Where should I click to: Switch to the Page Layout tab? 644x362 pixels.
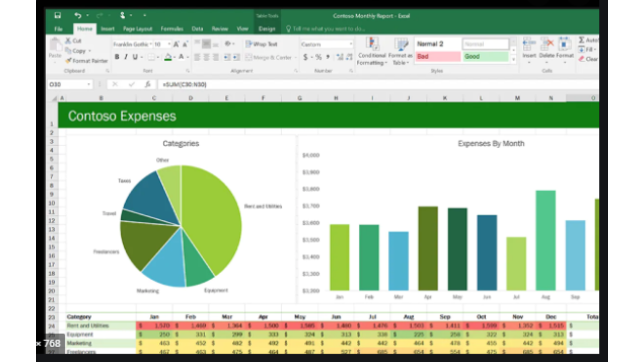[137, 29]
